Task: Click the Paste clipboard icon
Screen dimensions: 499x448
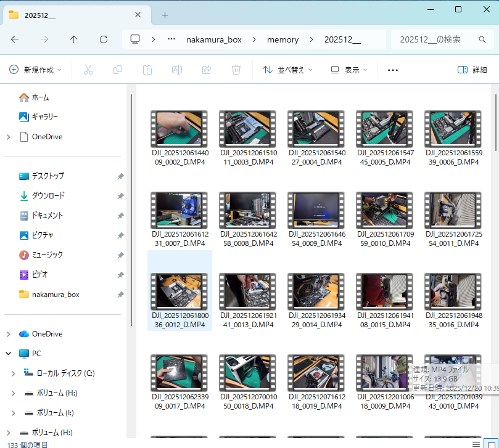Action: coord(147,70)
